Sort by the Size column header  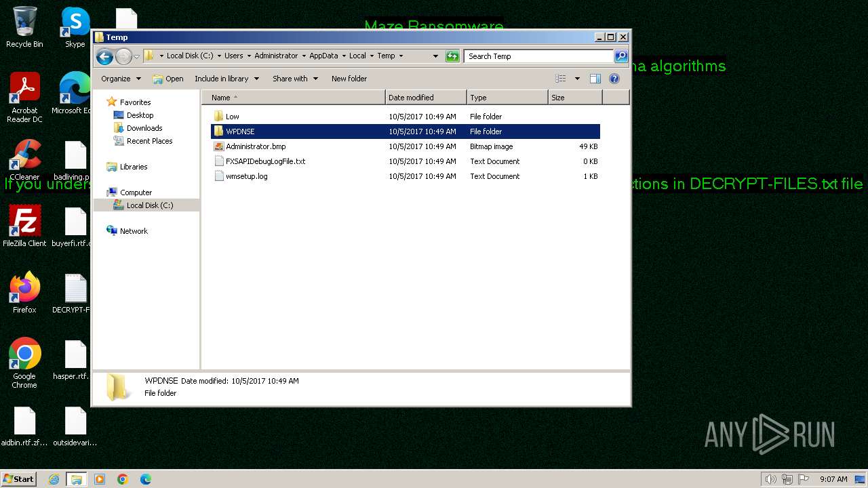575,98
